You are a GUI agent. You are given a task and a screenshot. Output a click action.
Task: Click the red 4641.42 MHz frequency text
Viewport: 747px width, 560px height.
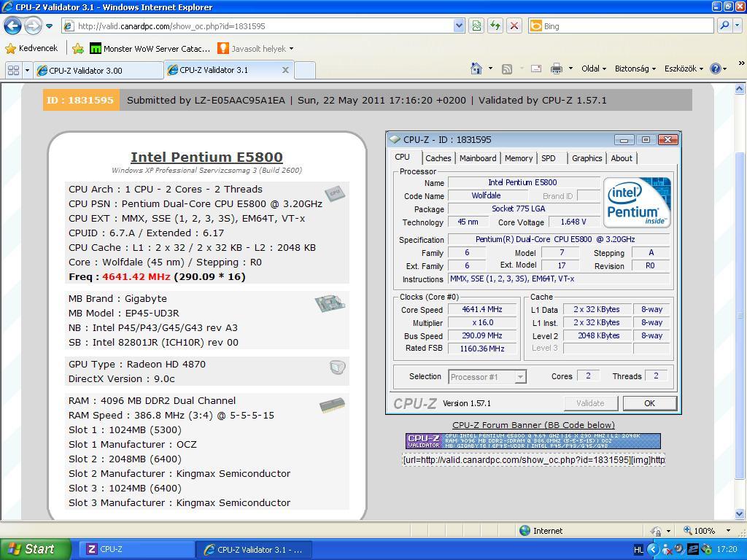tap(136, 276)
